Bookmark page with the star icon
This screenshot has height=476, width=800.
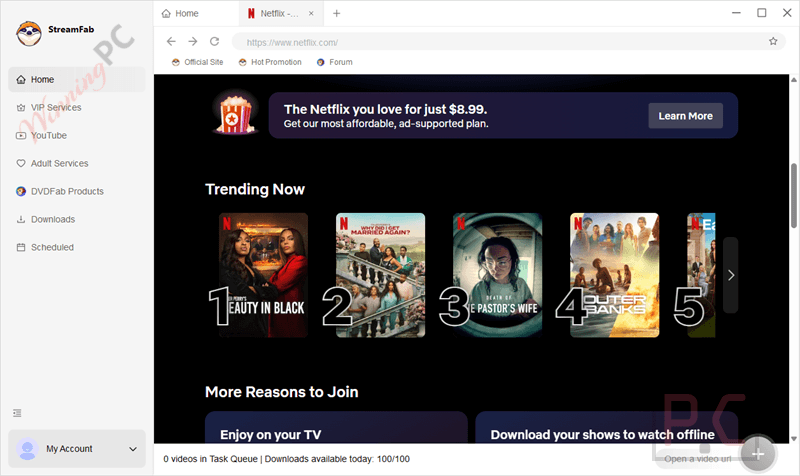(773, 41)
